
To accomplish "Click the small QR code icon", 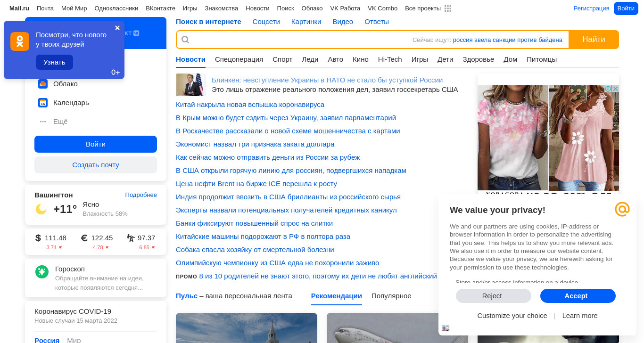I will coord(446,328).
